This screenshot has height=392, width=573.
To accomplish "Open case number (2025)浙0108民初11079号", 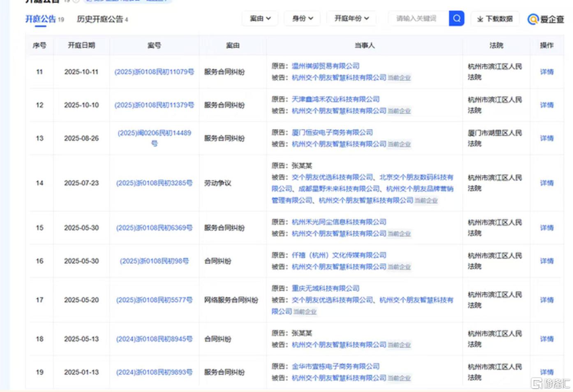I will click(x=154, y=72).
